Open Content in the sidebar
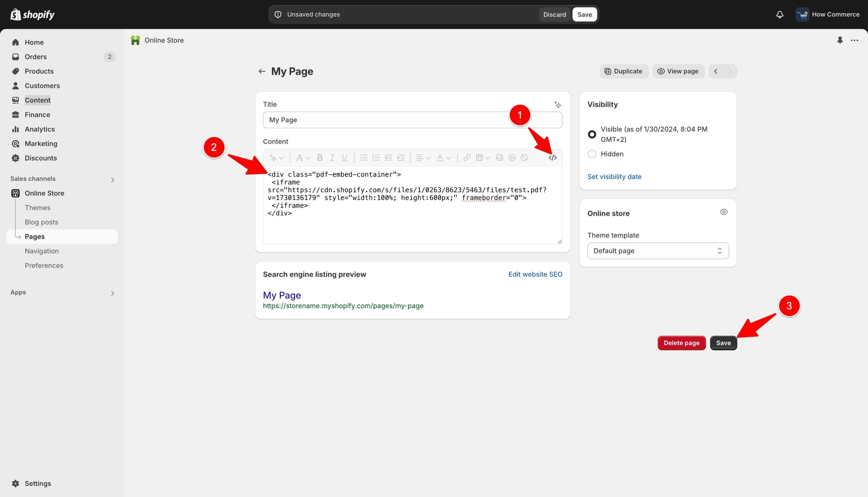Image resolution: width=868 pixels, height=497 pixels. tap(62, 100)
